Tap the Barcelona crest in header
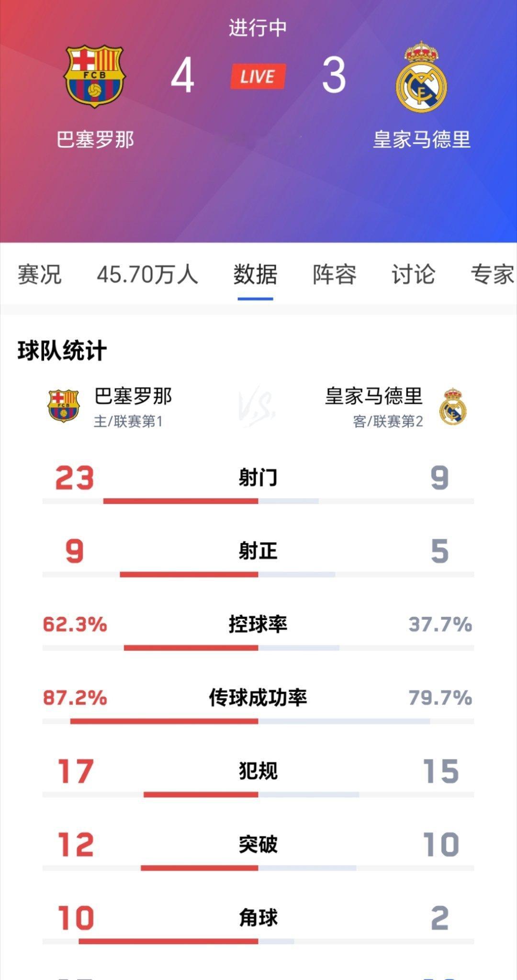Viewport: 517px width, 980px height. pos(95,76)
